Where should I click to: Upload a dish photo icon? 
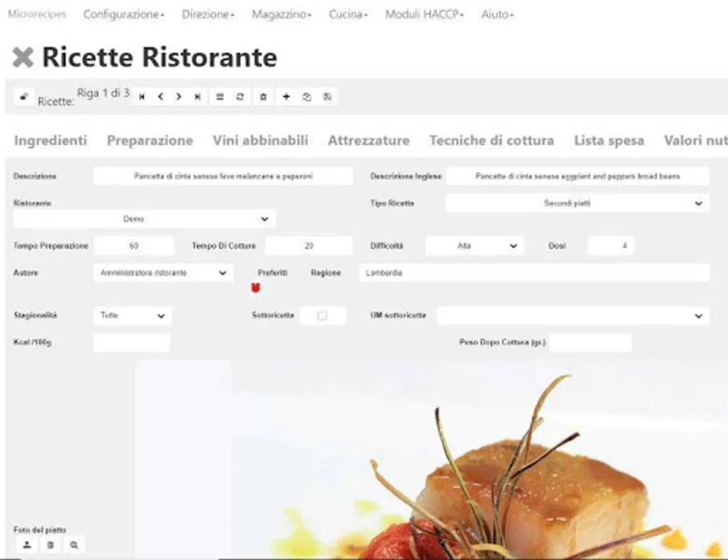[x=27, y=545]
